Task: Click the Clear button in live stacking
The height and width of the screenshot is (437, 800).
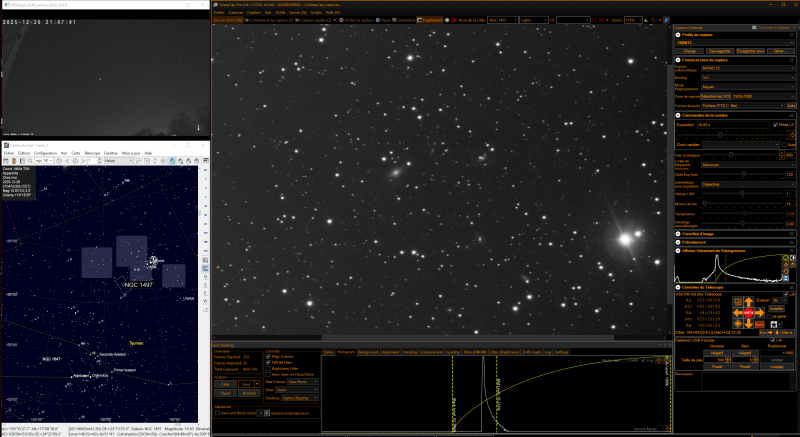Action: [225, 384]
